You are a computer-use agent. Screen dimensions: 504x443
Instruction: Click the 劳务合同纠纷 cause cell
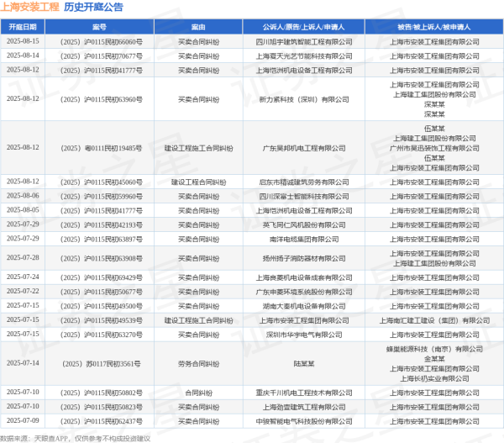tap(198, 364)
